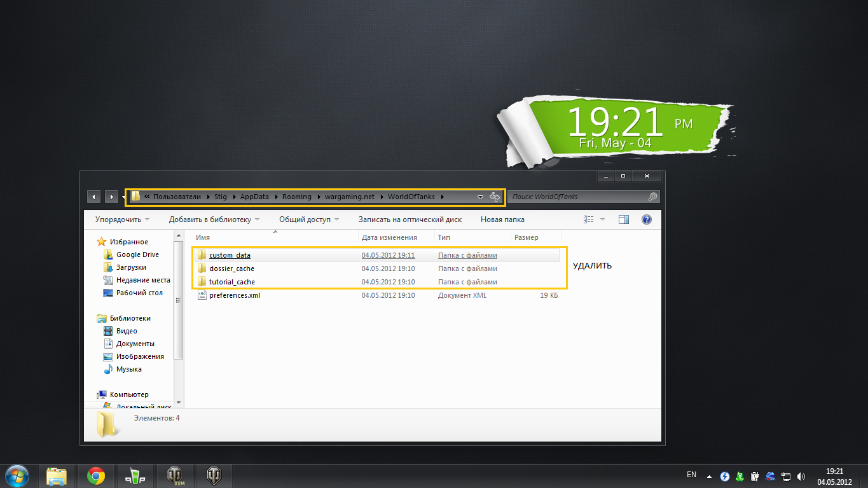Click the Explorer back arrow button
The height and width of the screenshot is (488, 868).
coord(93,197)
